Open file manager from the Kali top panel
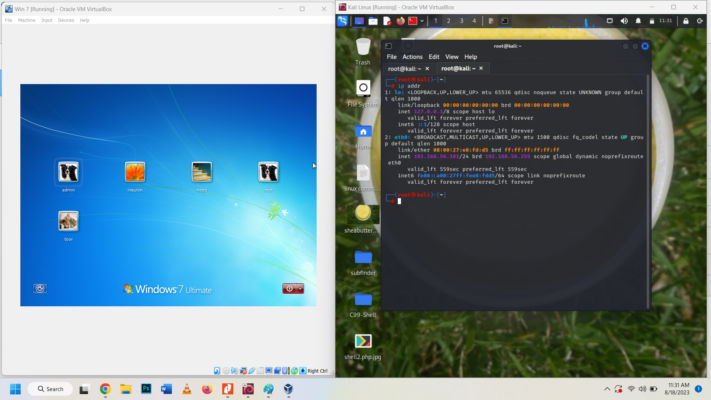This screenshot has height=400, width=711. (x=373, y=21)
